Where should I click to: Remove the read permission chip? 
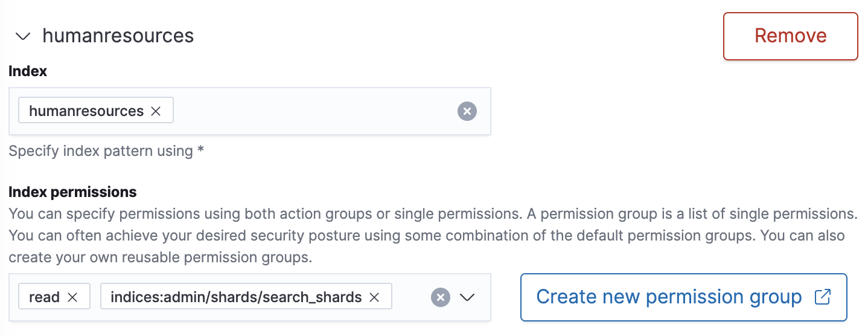pyautogui.click(x=73, y=297)
